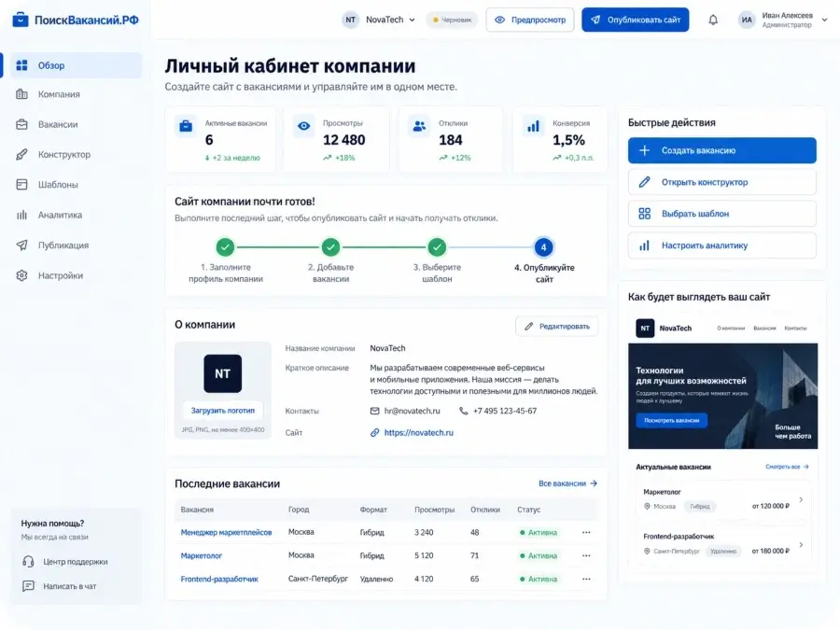The width and height of the screenshot is (840, 630).
Task: Open the Маркетолог preview card chevron
Action: tap(801, 500)
